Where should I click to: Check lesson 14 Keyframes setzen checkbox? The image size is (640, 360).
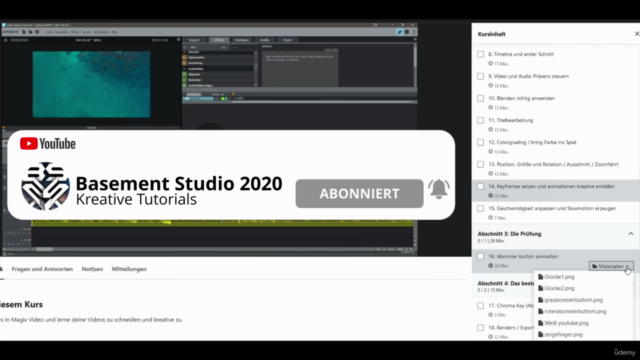(480, 187)
